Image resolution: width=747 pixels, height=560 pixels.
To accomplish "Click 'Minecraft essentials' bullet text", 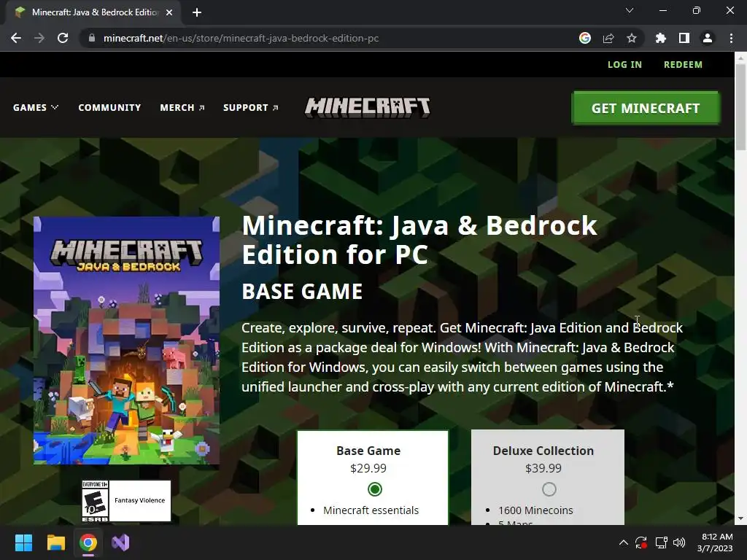I will tap(371, 510).
